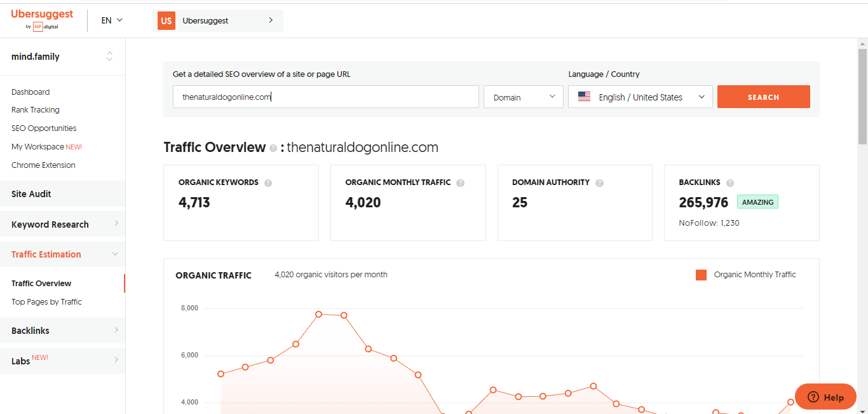The width and height of the screenshot is (868, 414).
Task: Switch project using mind.family selector arrows
Action: click(109, 56)
